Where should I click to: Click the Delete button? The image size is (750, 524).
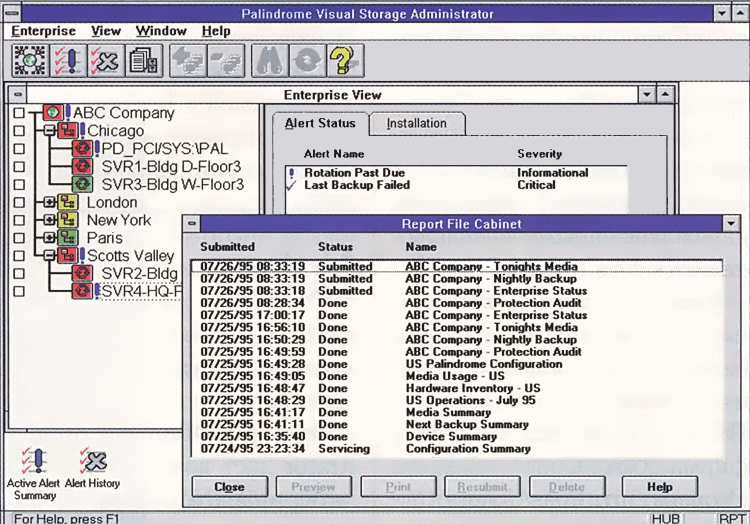pos(567,487)
